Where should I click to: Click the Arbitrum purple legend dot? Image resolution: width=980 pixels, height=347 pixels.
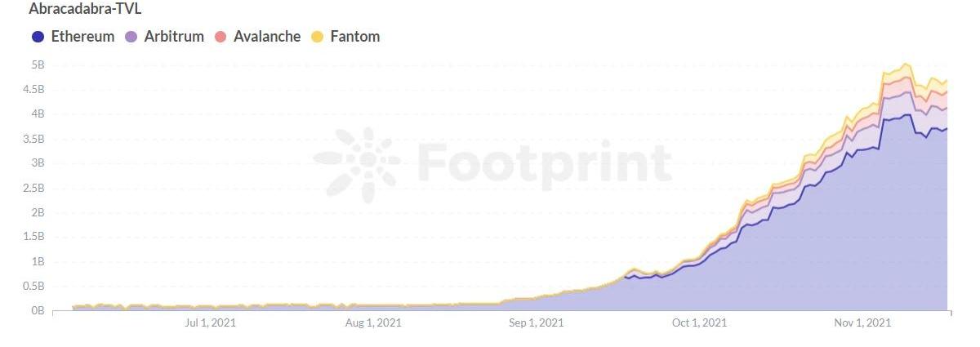pyautogui.click(x=131, y=37)
